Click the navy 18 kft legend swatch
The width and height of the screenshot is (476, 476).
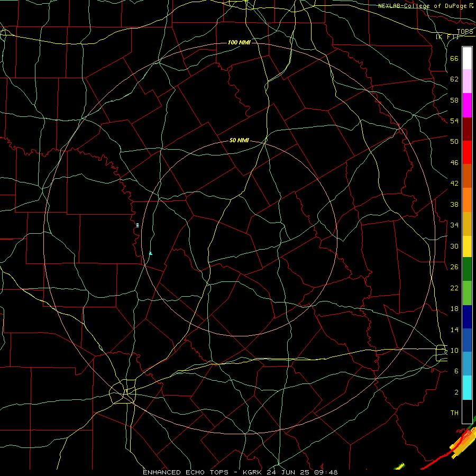(x=467, y=317)
